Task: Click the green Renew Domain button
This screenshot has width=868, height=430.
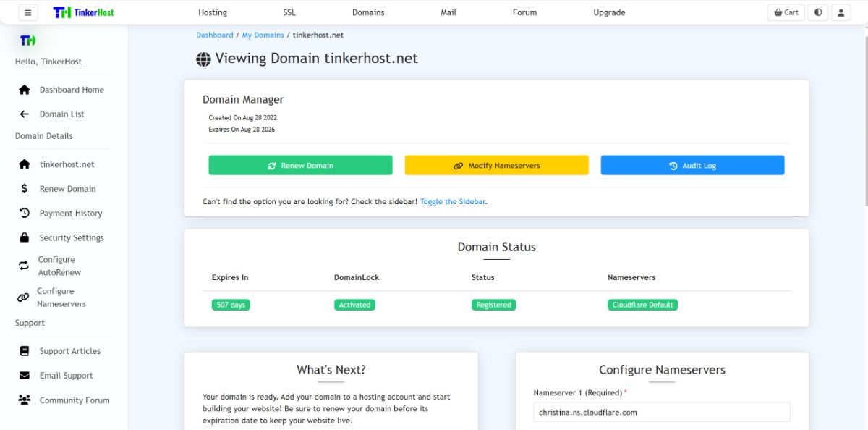Action: tap(300, 165)
